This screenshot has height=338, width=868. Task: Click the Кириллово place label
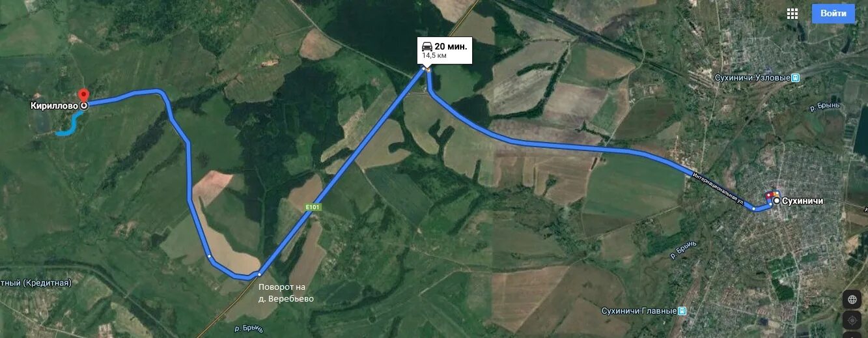pyautogui.click(x=55, y=106)
